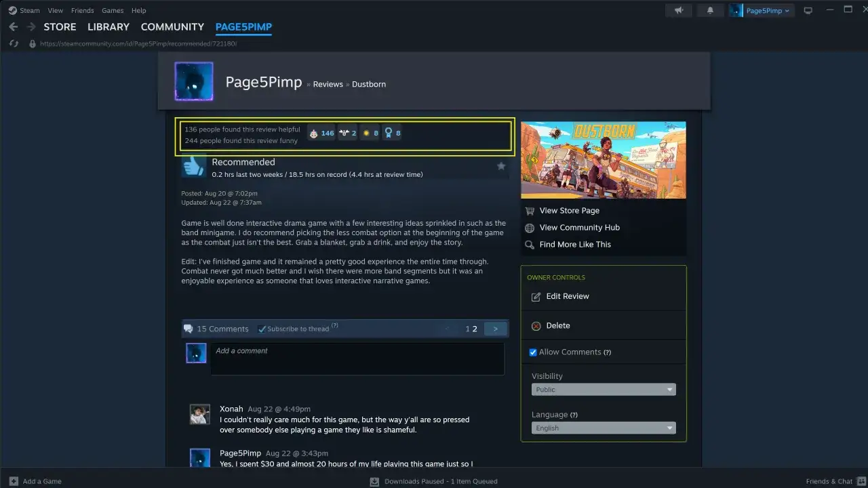
Task: Favorite the review via the star icon
Action: pyautogui.click(x=501, y=165)
